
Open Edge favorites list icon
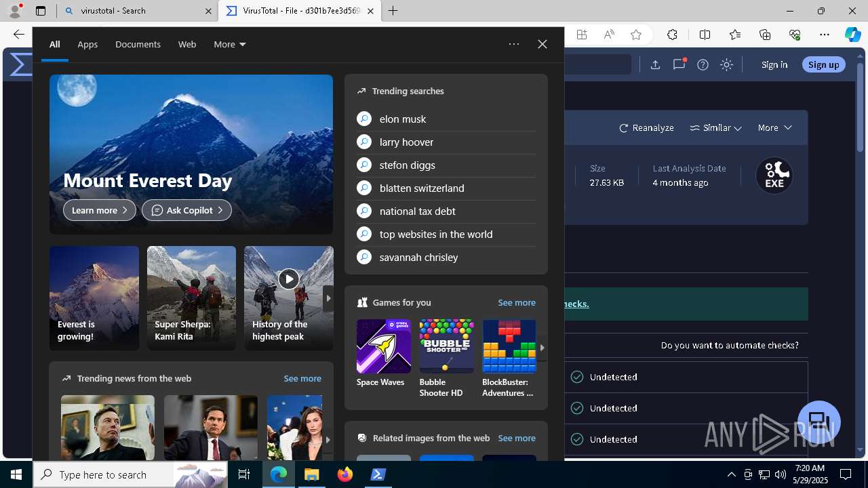[x=735, y=35]
